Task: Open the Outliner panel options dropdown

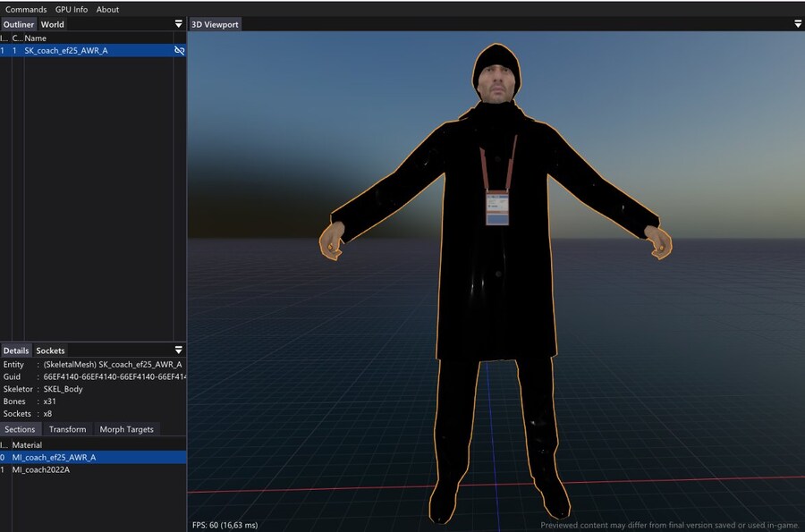Action: tap(178, 24)
